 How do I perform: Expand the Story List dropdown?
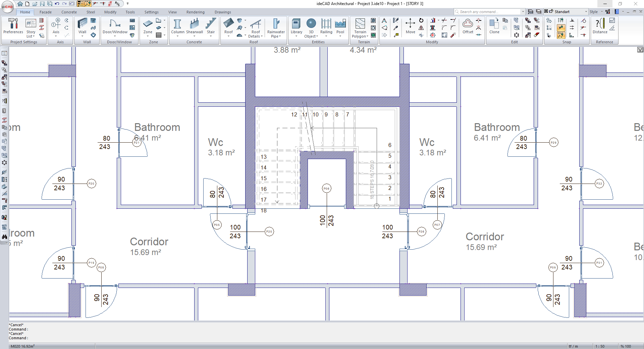(31, 36)
